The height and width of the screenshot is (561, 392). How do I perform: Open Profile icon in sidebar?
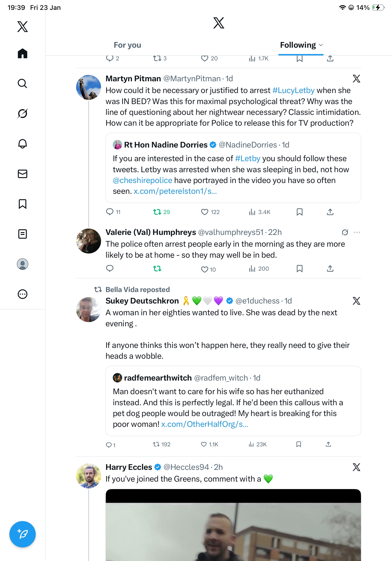pos(22,264)
